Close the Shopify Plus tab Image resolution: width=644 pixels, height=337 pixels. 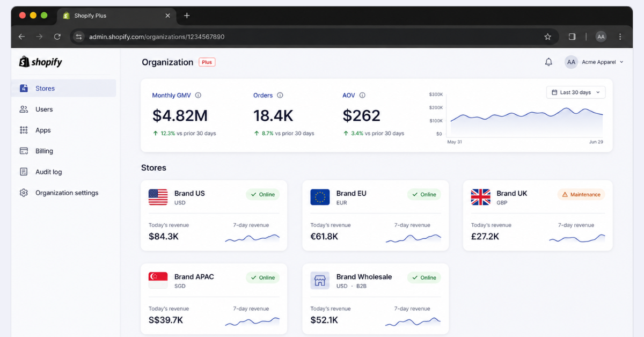point(167,16)
